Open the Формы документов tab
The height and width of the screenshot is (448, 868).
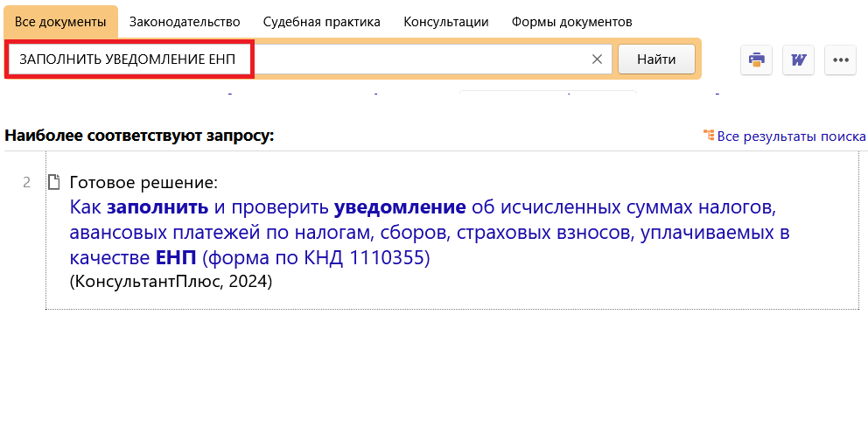pos(572,22)
